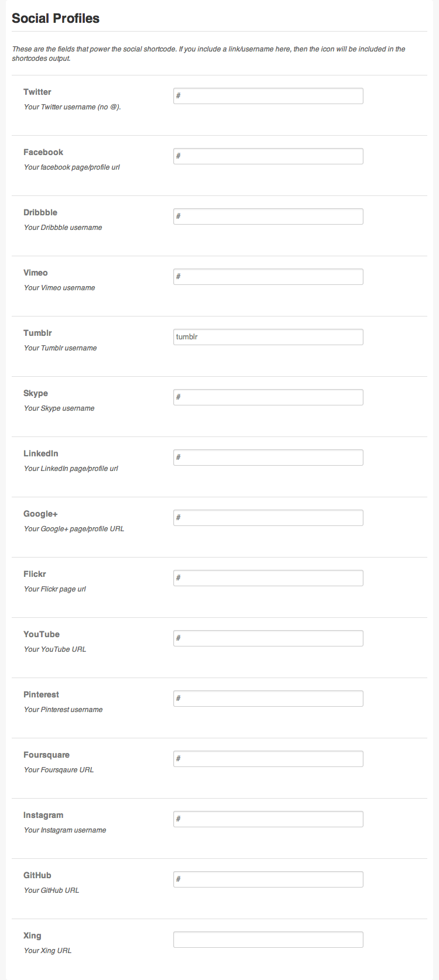439x980 pixels.
Task: Select the Facebook page url field
Action: (x=268, y=156)
